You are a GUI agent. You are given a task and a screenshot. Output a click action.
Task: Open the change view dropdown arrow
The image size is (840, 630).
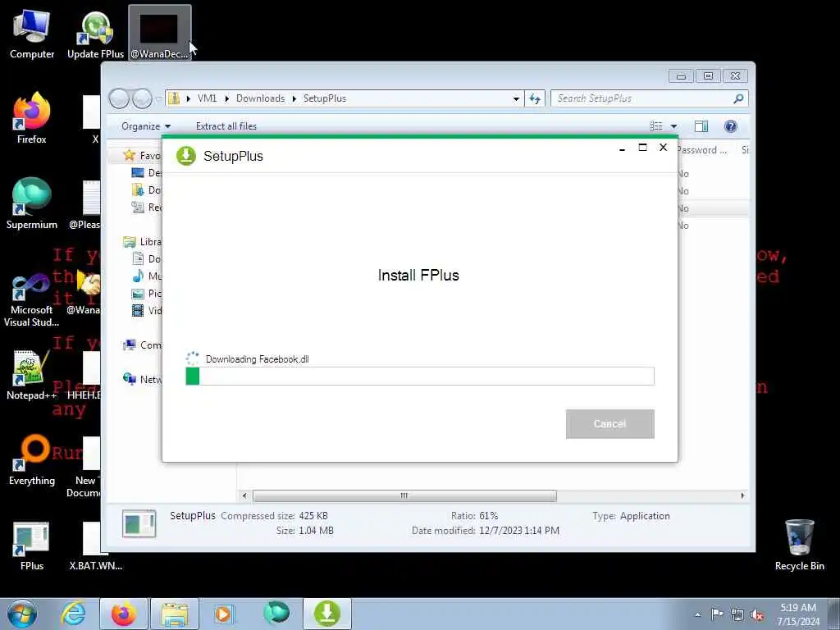pyautogui.click(x=674, y=126)
